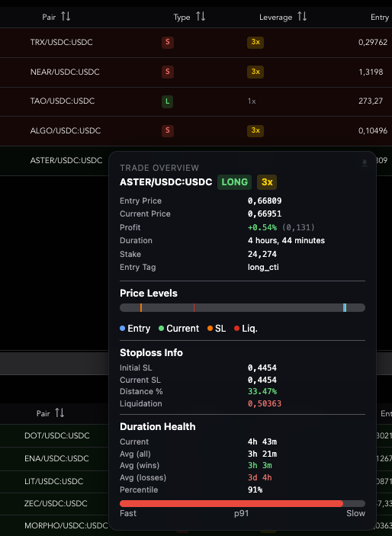Image resolution: width=392 pixels, height=536 pixels.
Task: Click the LONG badge in Trade Overview
Action: pos(235,182)
